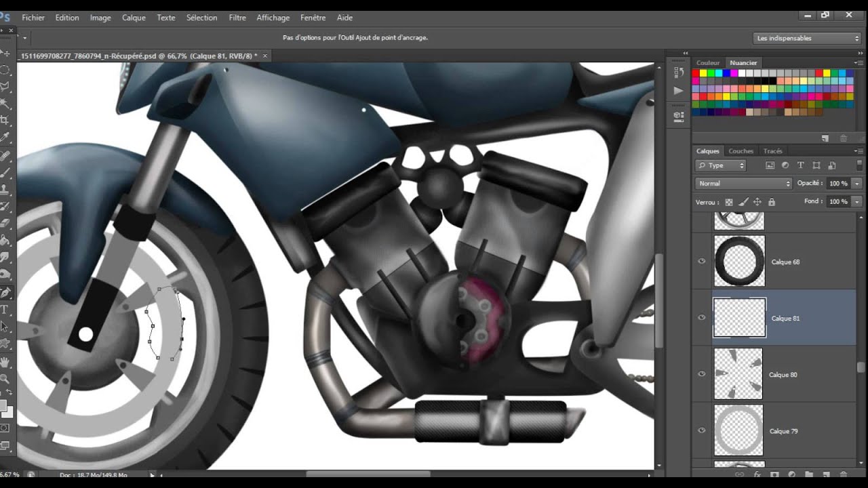Open the History panel icon

point(678,72)
